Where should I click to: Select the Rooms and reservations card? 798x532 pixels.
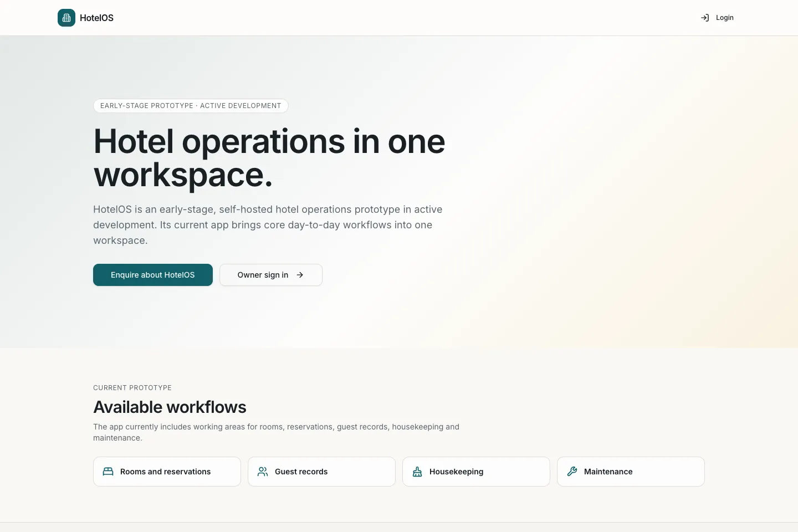pyautogui.click(x=167, y=472)
